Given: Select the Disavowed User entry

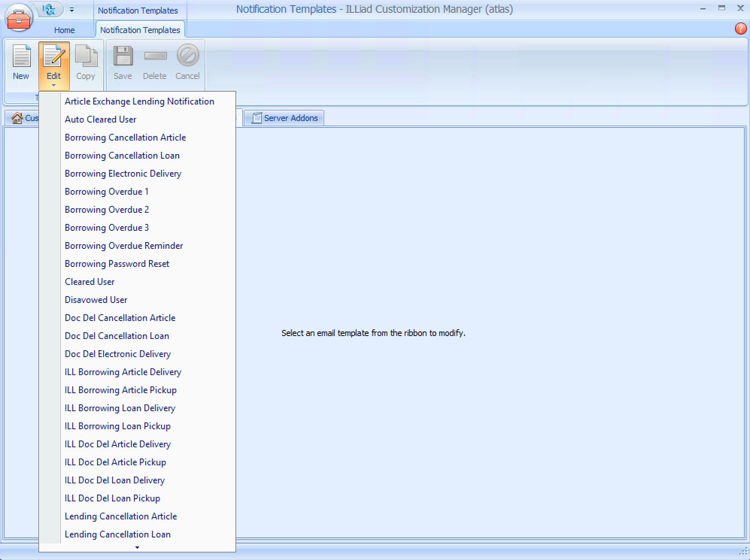Looking at the screenshot, I should [x=96, y=300].
